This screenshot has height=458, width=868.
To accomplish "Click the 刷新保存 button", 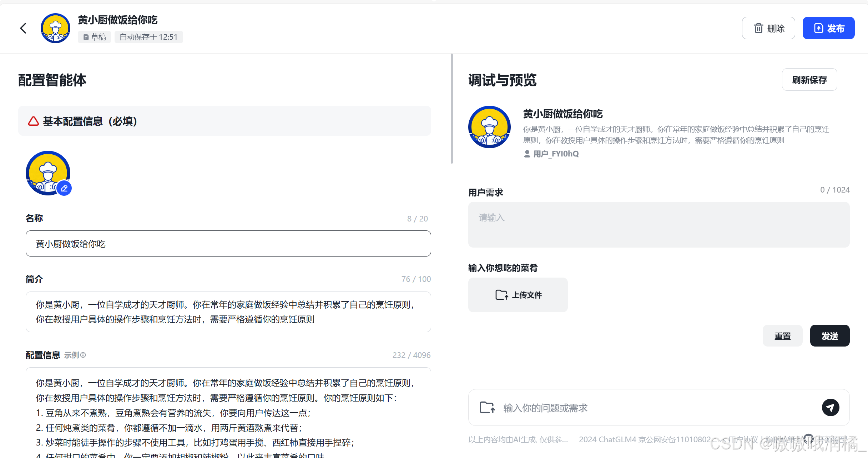I will (809, 80).
